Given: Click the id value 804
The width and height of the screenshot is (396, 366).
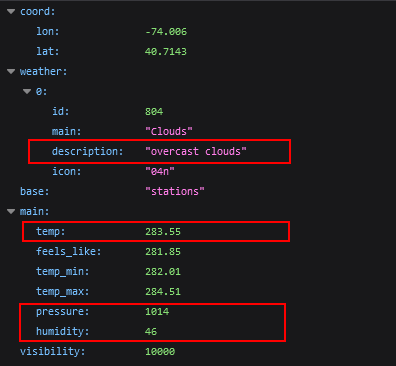Looking at the screenshot, I should tap(154, 111).
